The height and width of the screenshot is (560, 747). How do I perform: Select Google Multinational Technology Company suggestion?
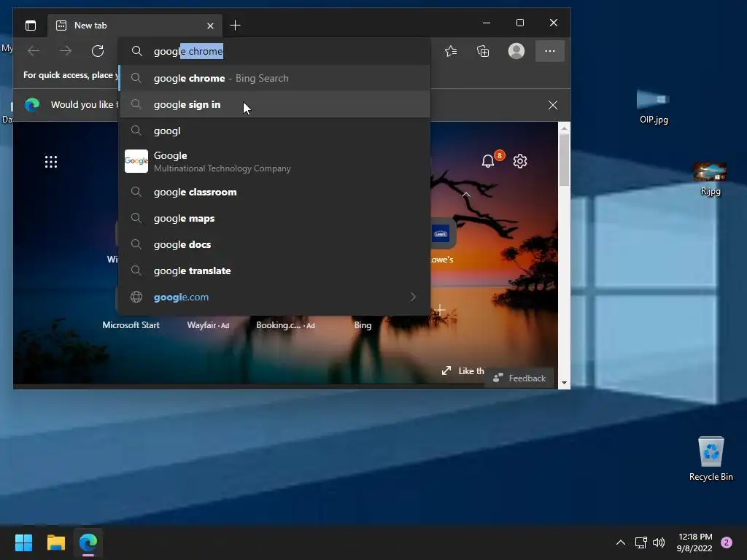point(274,161)
